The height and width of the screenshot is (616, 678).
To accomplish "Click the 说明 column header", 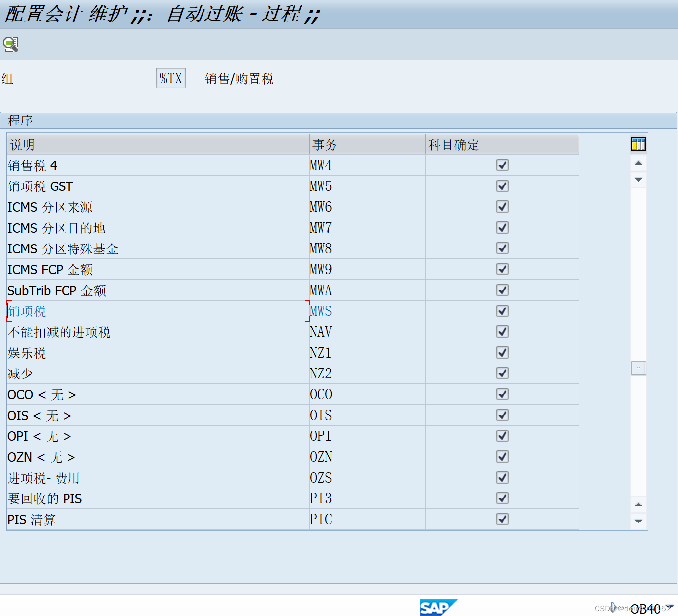I will point(22,144).
